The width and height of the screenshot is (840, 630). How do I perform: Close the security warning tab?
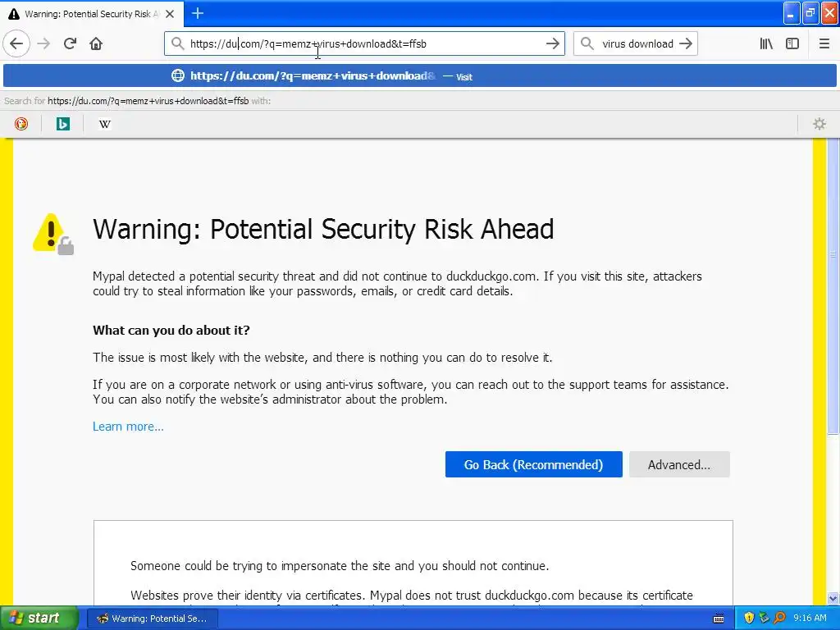(170, 14)
